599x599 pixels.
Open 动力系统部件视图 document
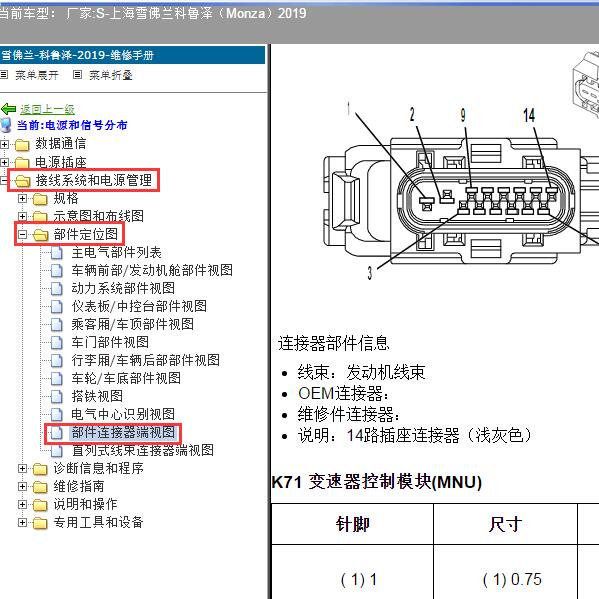click(x=123, y=288)
